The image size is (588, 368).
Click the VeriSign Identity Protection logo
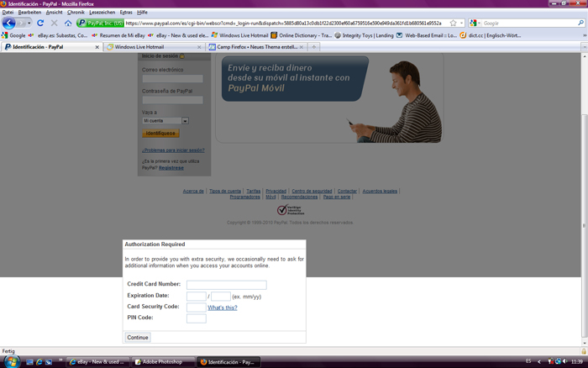tap(291, 210)
